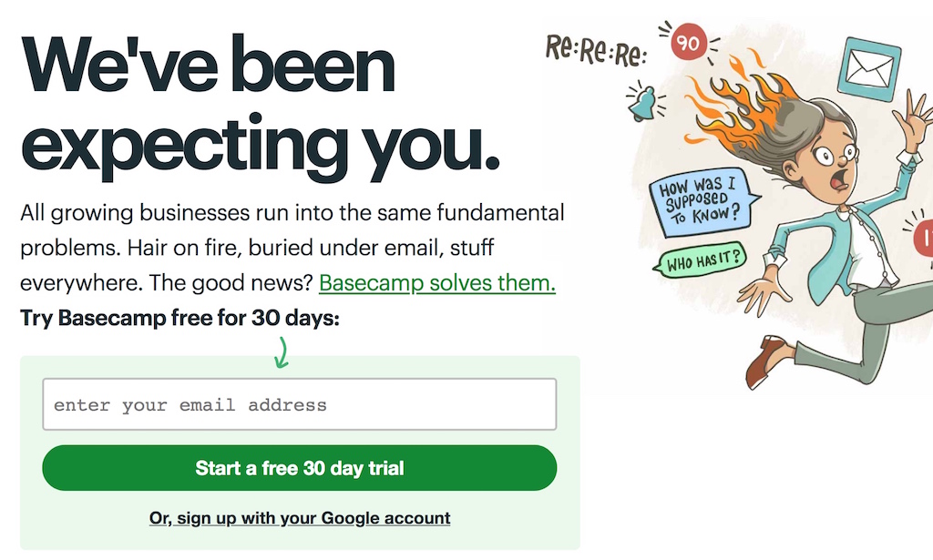Open the 'Basecamp solves them.' link

tap(436, 283)
